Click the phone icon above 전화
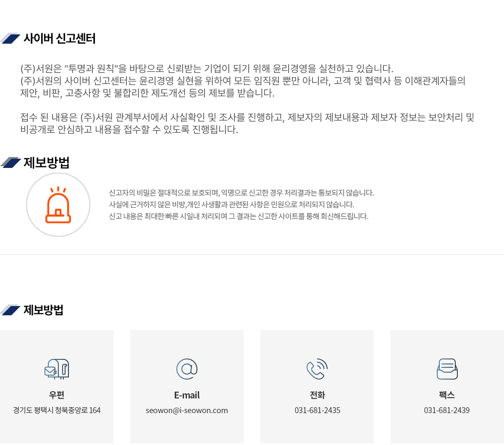The width and height of the screenshot is (504, 445). (317, 369)
